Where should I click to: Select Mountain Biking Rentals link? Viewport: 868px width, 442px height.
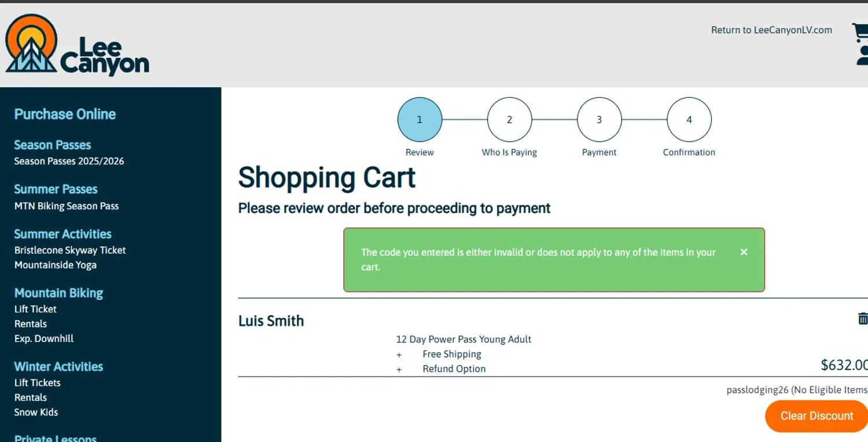(31, 324)
